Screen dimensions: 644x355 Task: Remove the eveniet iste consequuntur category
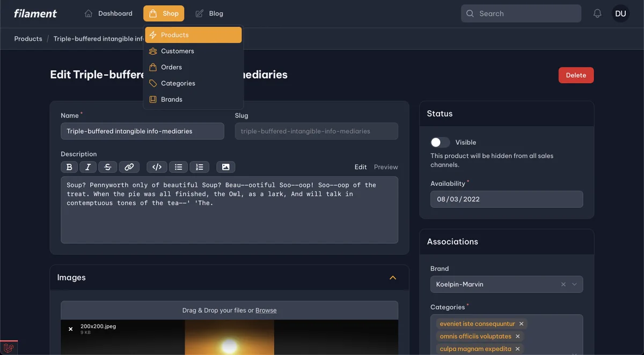pyautogui.click(x=521, y=324)
